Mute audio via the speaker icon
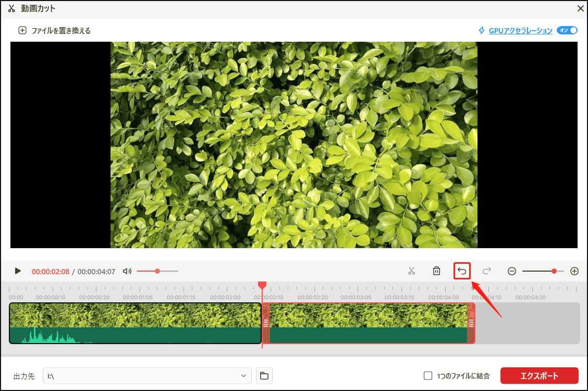 (127, 271)
